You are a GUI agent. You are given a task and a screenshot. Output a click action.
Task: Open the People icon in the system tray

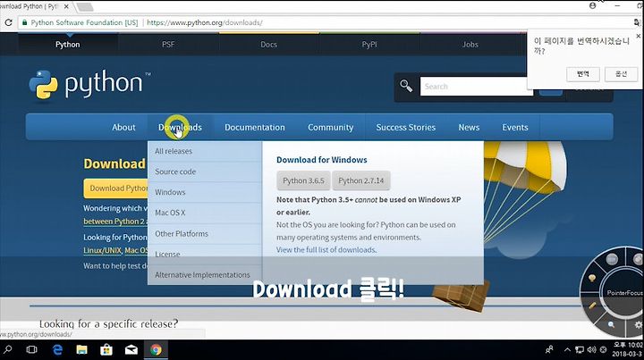point(549,349)
